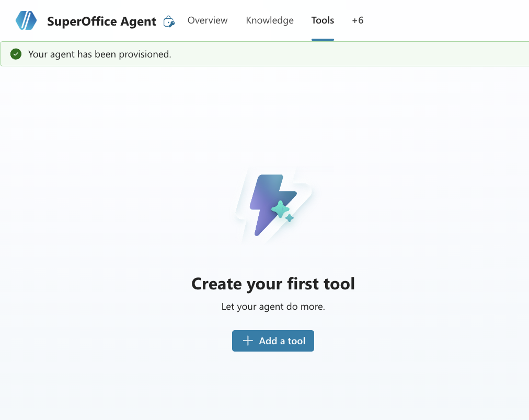Image resolution: width=529 pixels, height=420 pixels.
Task: Click the SuperOffice agent logo icon
Action: pyautogui.click(x=26, y=20)
